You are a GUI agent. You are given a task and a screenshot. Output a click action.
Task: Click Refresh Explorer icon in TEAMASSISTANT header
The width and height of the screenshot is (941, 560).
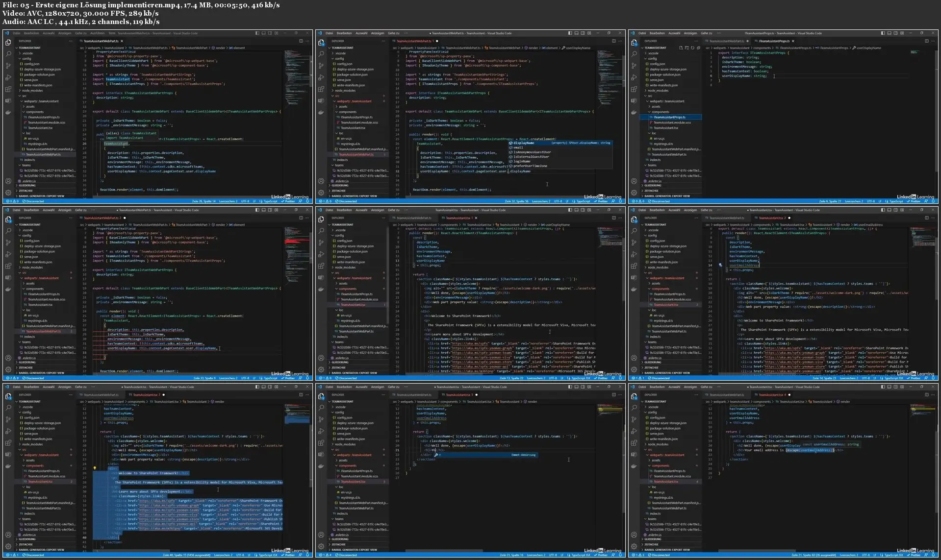(692, 48)
